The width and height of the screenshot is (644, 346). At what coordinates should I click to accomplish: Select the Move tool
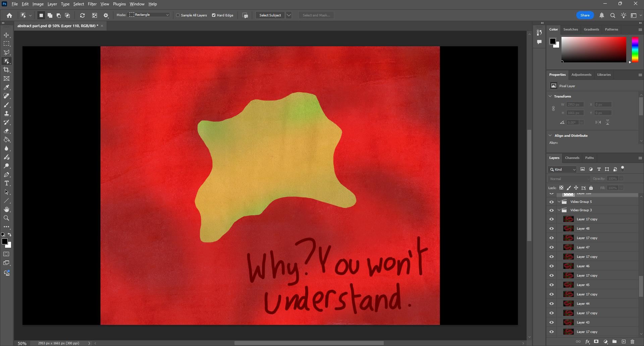tap(6, 35)
